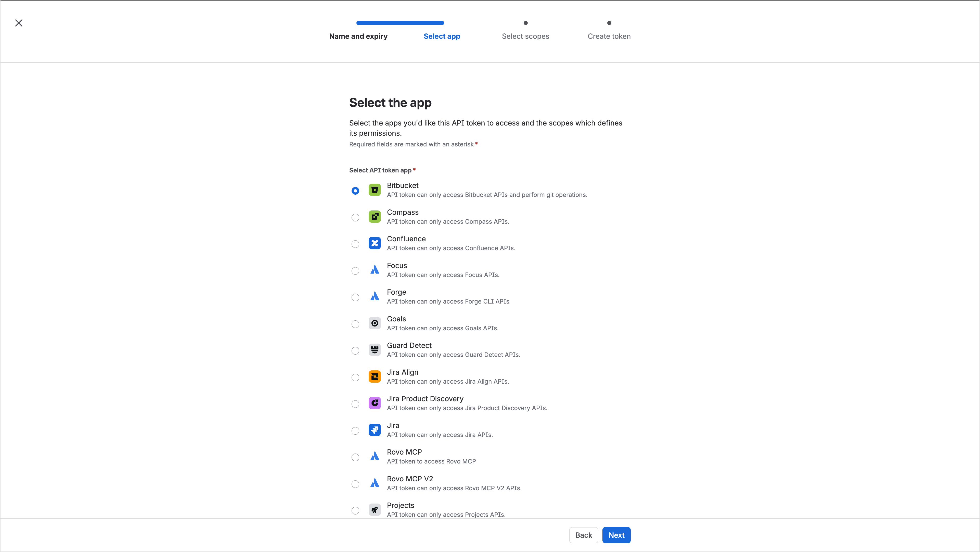980x552 pixels.
Task: Select the Bitbucket radio button
Action: 355,191
